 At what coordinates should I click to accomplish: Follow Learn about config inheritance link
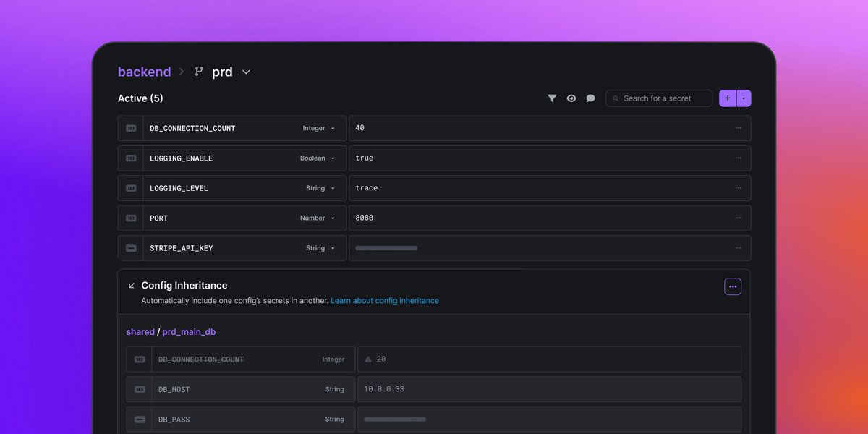click(x=385, y=300)
